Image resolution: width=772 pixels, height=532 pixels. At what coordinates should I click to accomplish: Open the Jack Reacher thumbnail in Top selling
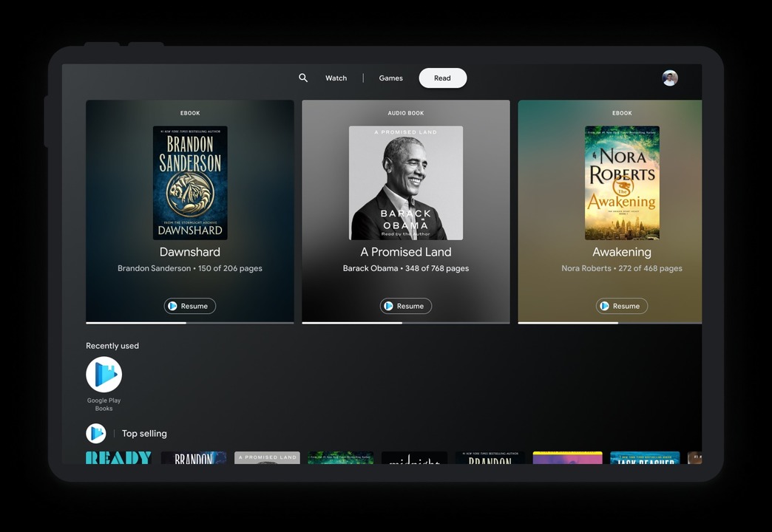(x=645, y=457)
